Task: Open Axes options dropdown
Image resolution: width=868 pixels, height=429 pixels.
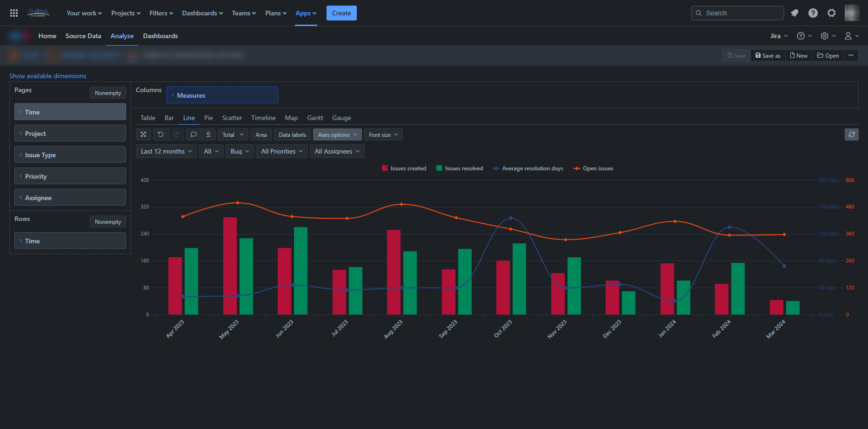Action: (337, 134)
